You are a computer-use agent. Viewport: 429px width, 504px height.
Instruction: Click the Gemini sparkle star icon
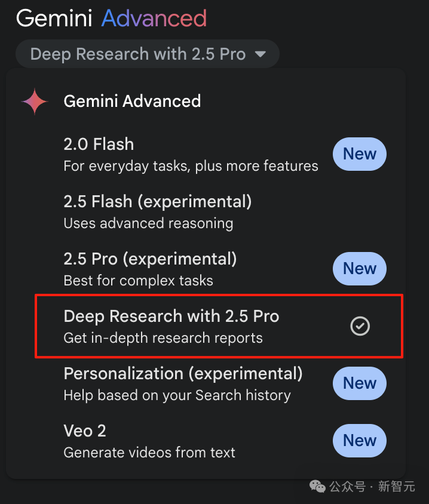coord(35,102)
